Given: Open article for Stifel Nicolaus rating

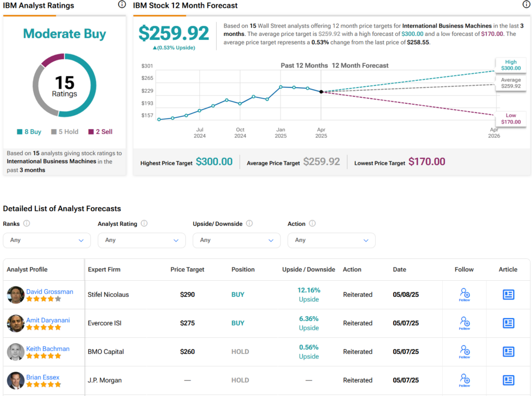Looking at the screenshot, I should tap(508, 294).
